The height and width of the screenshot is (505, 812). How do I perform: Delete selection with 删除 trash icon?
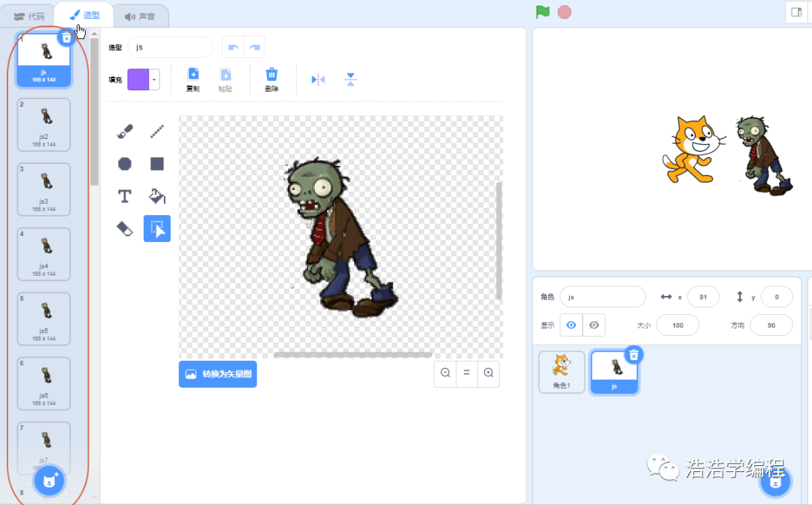271,79
